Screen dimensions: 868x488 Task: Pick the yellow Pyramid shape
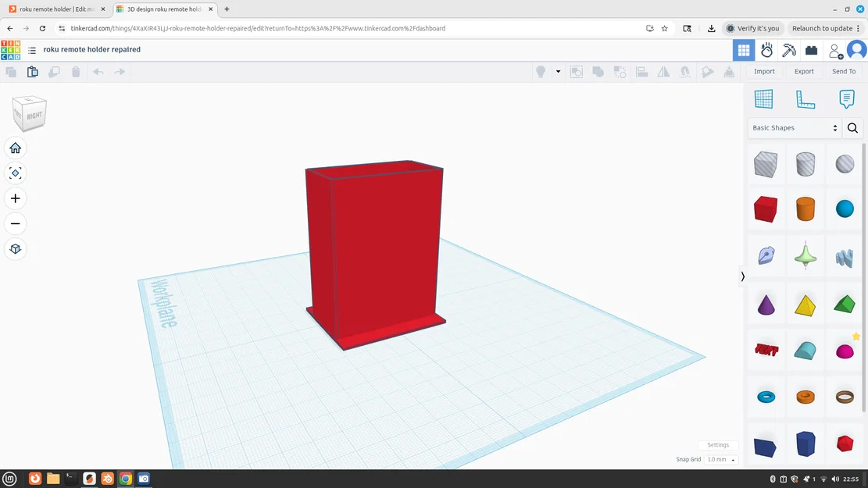pyautogui.click(x=805, y=305)
